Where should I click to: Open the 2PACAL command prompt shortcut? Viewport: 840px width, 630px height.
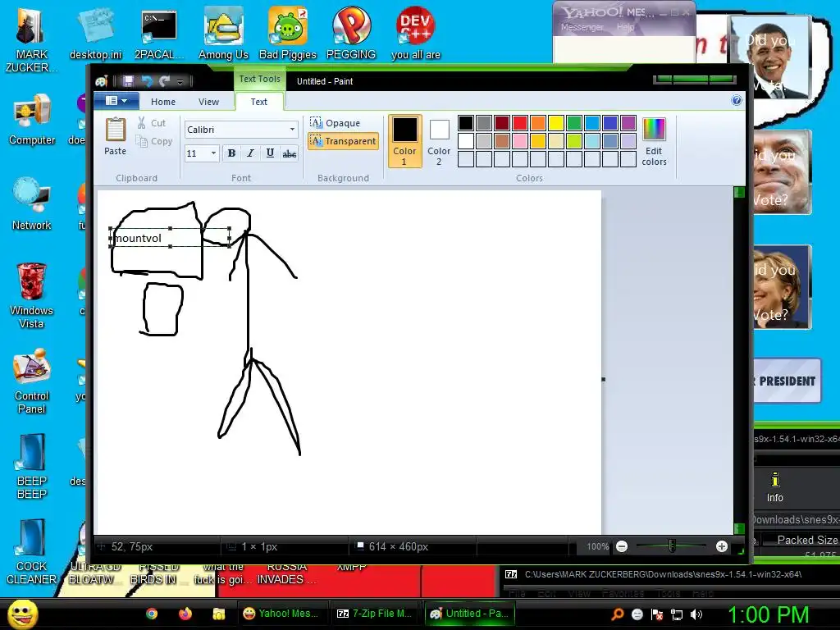159,33
